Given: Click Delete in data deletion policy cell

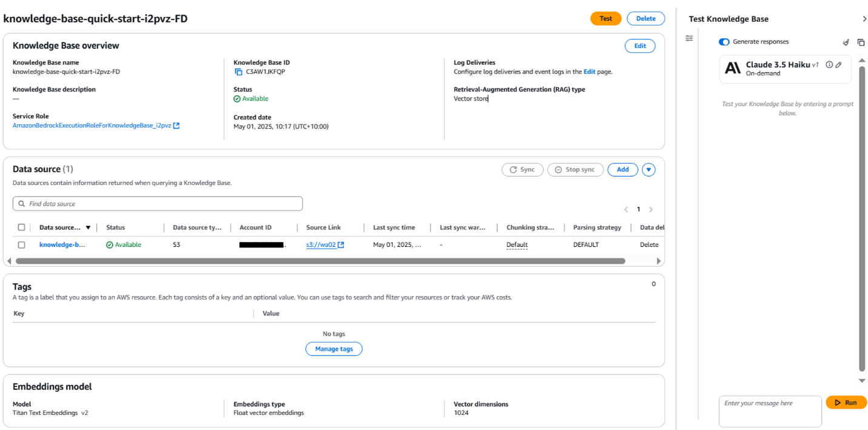Looking at the screenshot, I should click(x=649, y=245).
